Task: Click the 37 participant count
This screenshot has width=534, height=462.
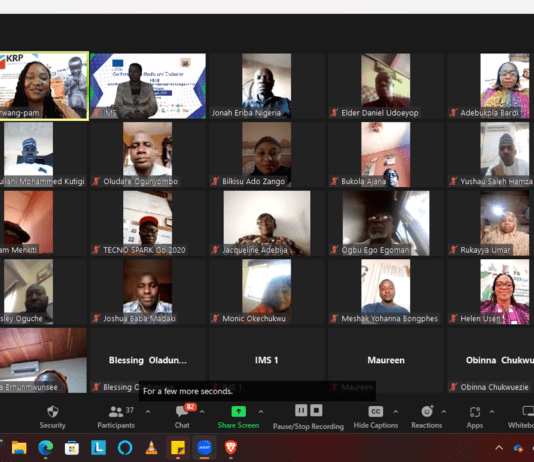Action: (129, 410)
